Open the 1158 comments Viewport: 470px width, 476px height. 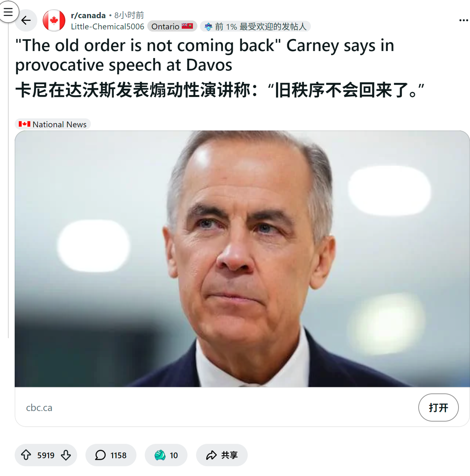(111, 455)
